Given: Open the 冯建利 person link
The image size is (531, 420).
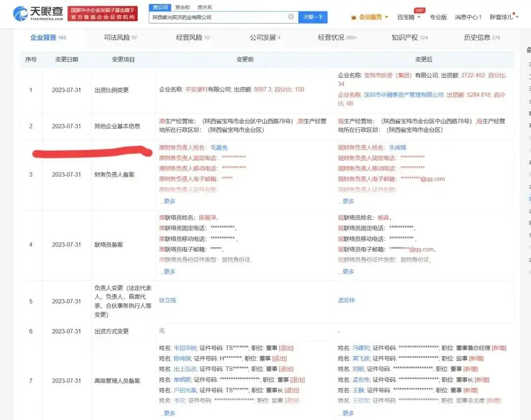Looking at the screenshot, I should click(361, 348).
